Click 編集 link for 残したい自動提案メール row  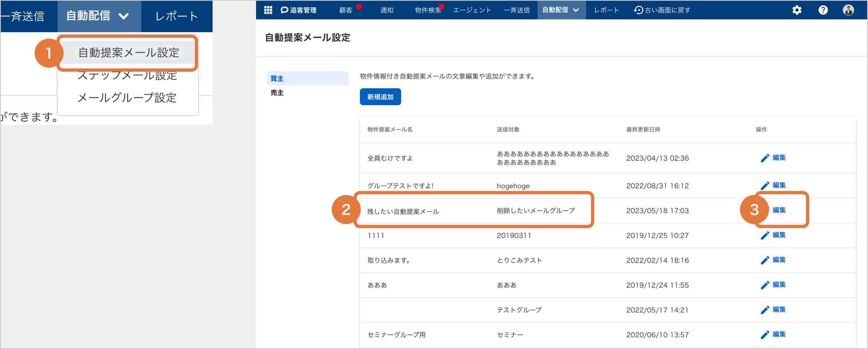[x=779, y=210]
